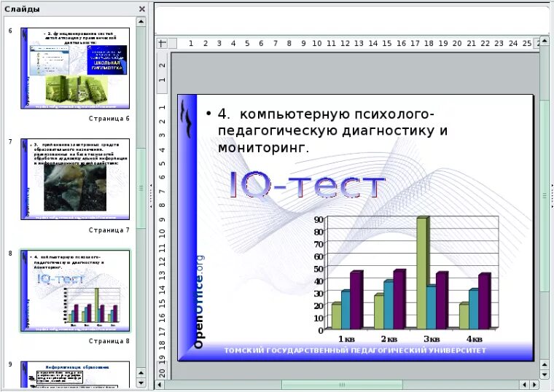The image size is (554, 392).
Task: Click the right arrow of horizontal scrollbar
Action: [x=534, y=384]
